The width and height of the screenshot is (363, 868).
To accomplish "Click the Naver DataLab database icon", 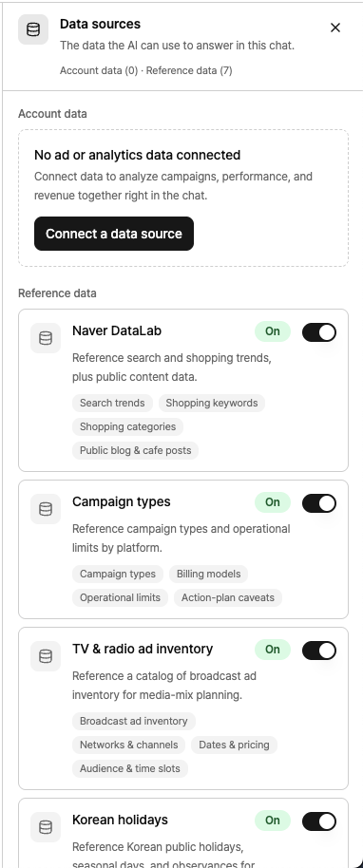I will click(46, 338).
